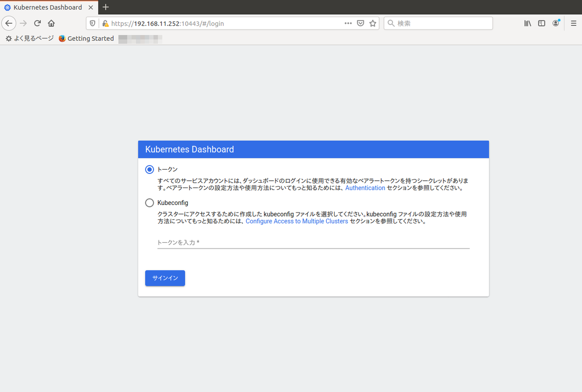Open the Firefox hamburger menu
This screenshot has height=392, width=582.
(x=573, y=23)
